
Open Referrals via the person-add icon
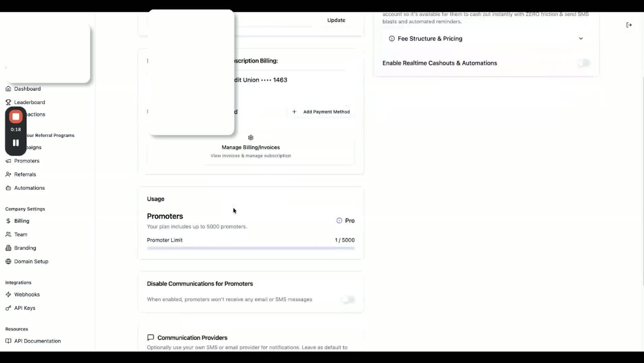tap(8, 174)
